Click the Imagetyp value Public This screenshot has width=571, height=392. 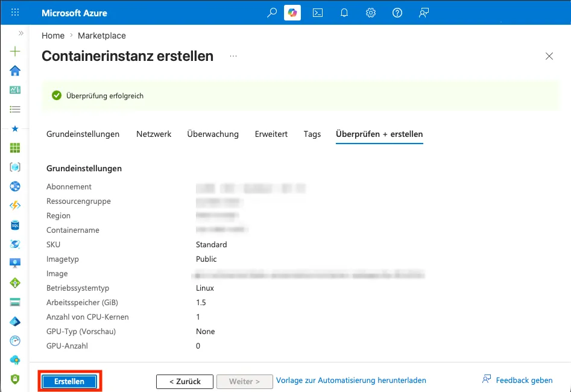tap(206, 259)
